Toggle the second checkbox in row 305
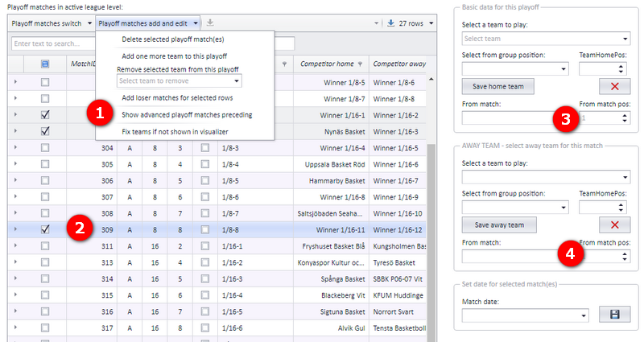644x342 pixels. click(205, 164)
